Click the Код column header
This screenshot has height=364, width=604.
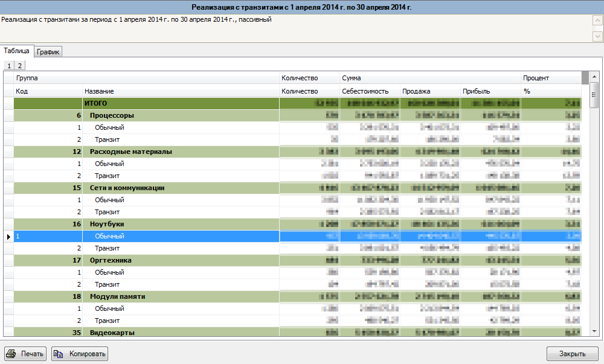click(48, 91)
